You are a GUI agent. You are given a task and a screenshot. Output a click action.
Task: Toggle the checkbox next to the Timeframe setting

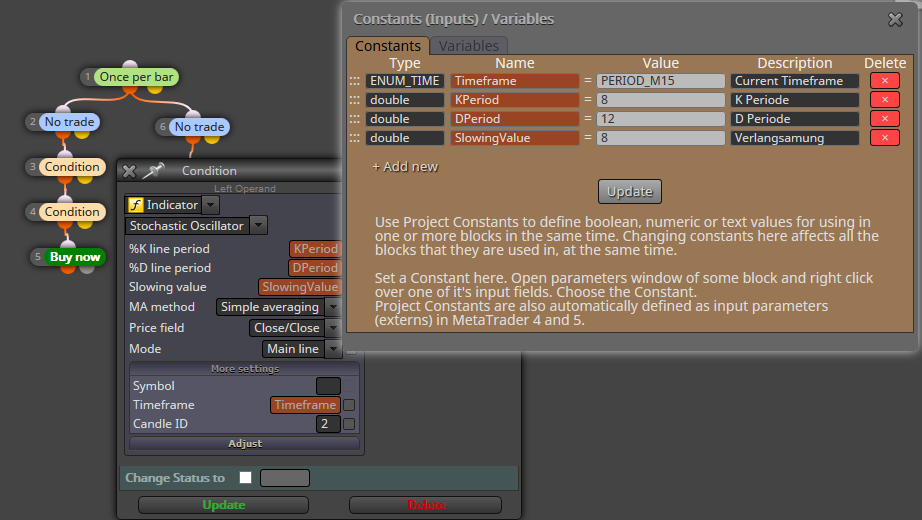[x=349, y=405]
